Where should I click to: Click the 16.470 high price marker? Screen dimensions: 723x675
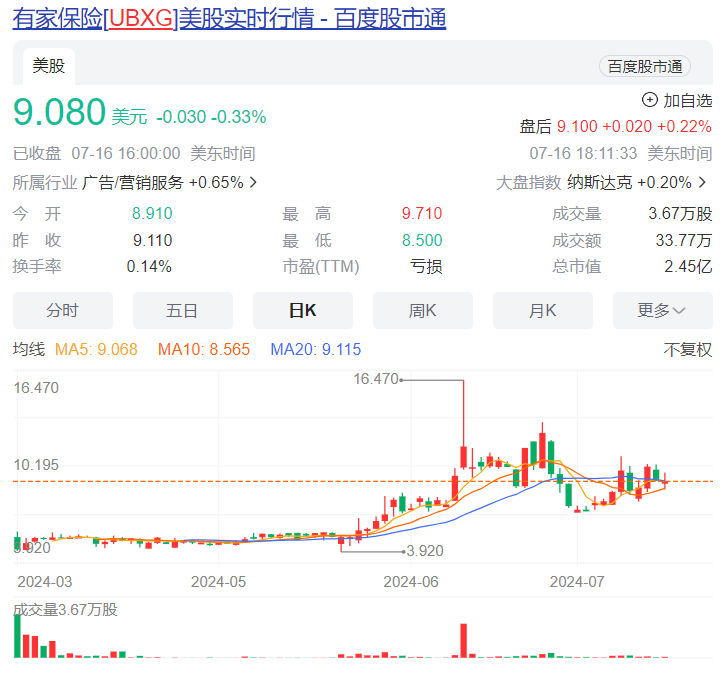click(x=376, y=379)
